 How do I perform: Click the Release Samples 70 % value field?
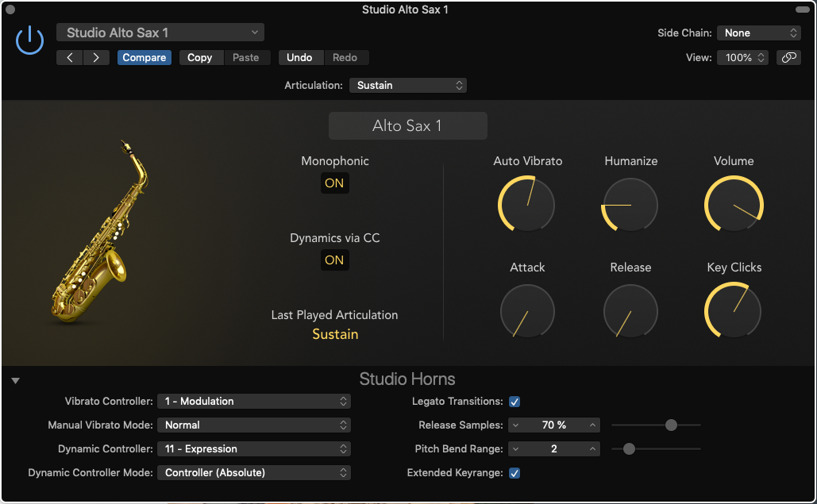[x=554, y=425]
